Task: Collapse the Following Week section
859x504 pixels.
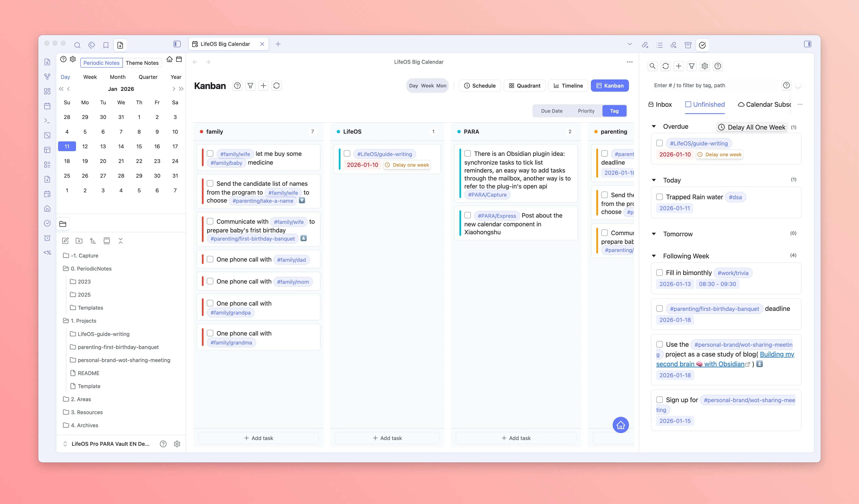Action: click(x=654, y=256)
